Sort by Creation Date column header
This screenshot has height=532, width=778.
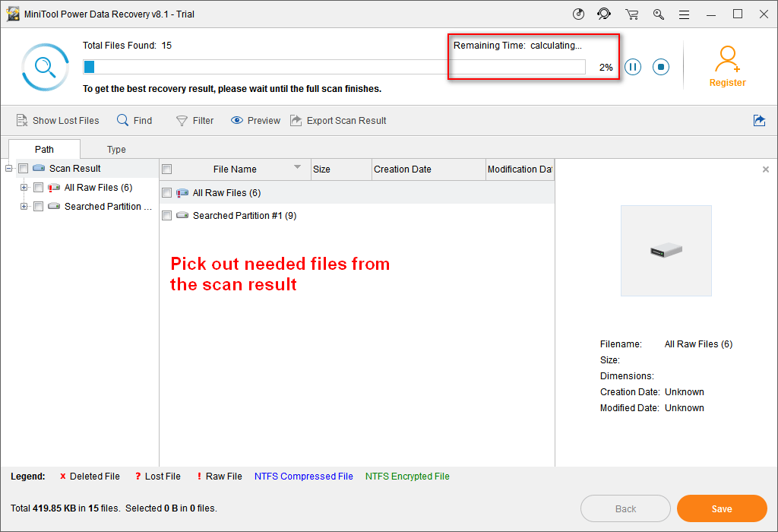pyautogui.click(x=429, y=169)
